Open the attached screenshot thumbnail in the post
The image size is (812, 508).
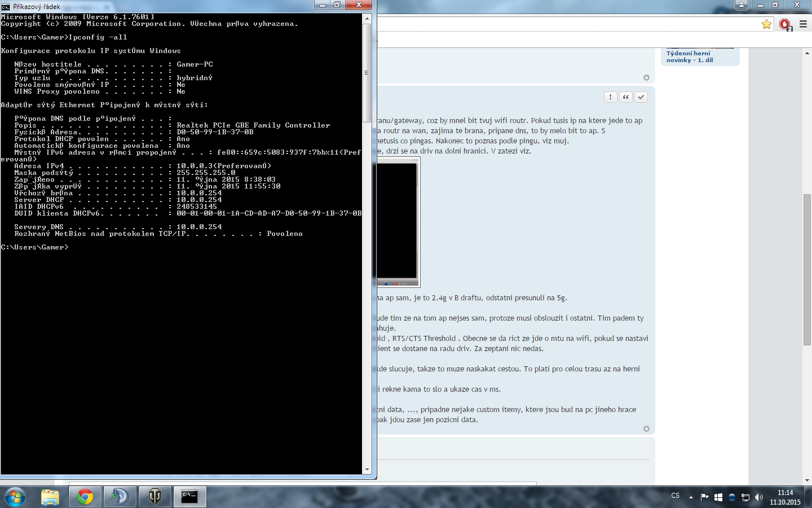coord(398,222)
